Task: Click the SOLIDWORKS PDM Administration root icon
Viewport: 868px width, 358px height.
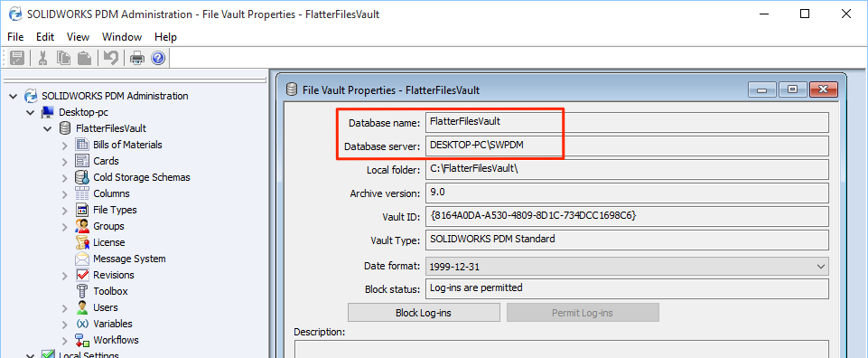Action: click(31, 96)
